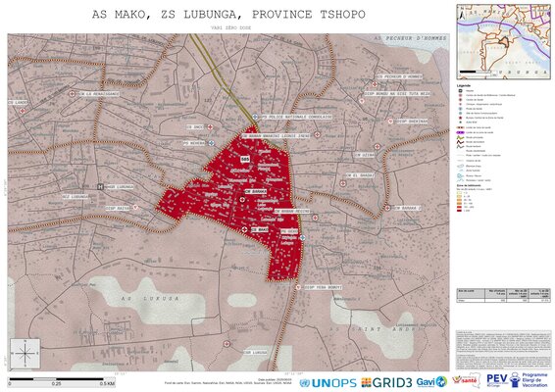Click the scale bar at 0.25 mark

coord(56,380)
